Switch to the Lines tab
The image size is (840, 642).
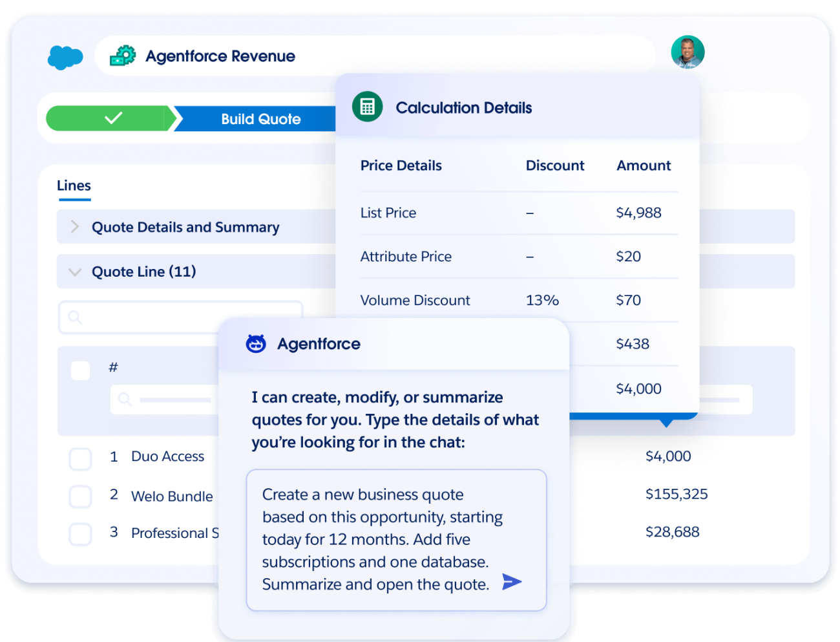(74, 186)
